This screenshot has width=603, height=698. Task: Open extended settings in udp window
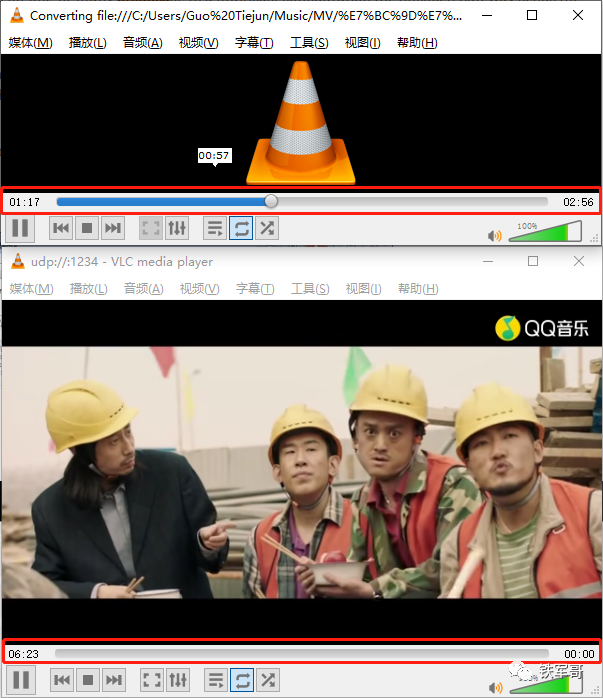click(x=178, y=680)
